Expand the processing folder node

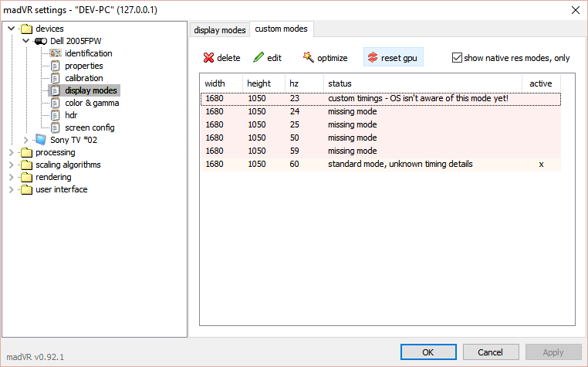11,152
